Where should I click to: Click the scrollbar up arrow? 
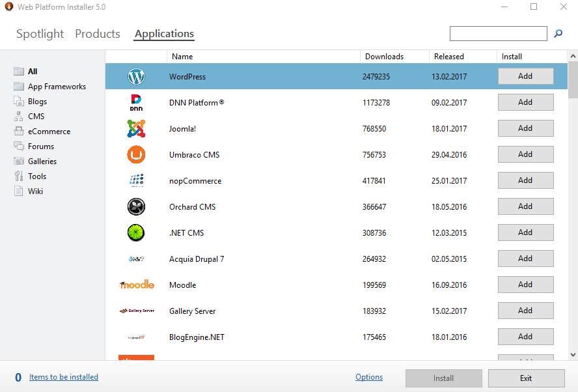pyautogui.click(x=573, y=56)
